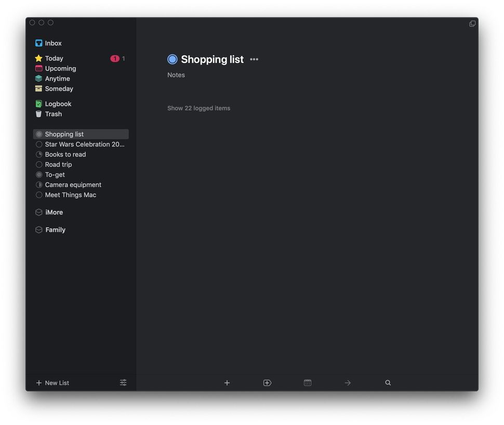Create a list with the New List button
Image resolution: width=504 pixels, height=425 pixels.
click(52, 382)
